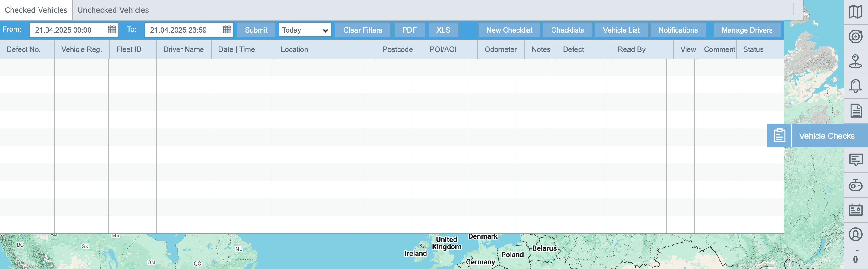Open the location pin sidebar icon
Screen dimensions: 868x269
pos(855,61)
